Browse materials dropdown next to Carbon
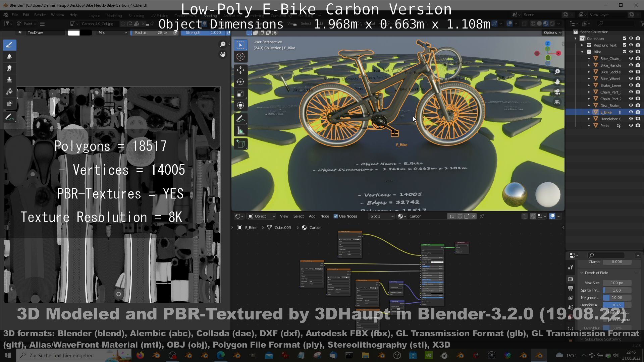 [402, 216]
